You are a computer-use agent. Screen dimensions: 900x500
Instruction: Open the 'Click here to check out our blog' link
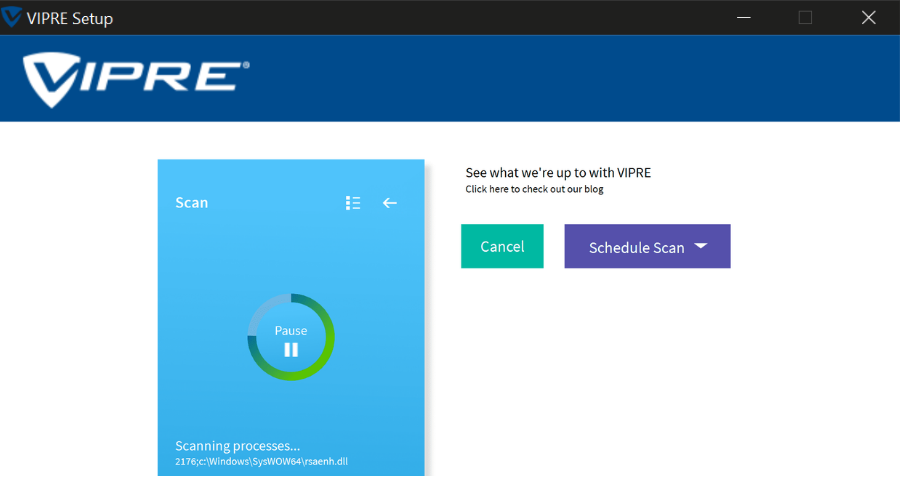534,189
